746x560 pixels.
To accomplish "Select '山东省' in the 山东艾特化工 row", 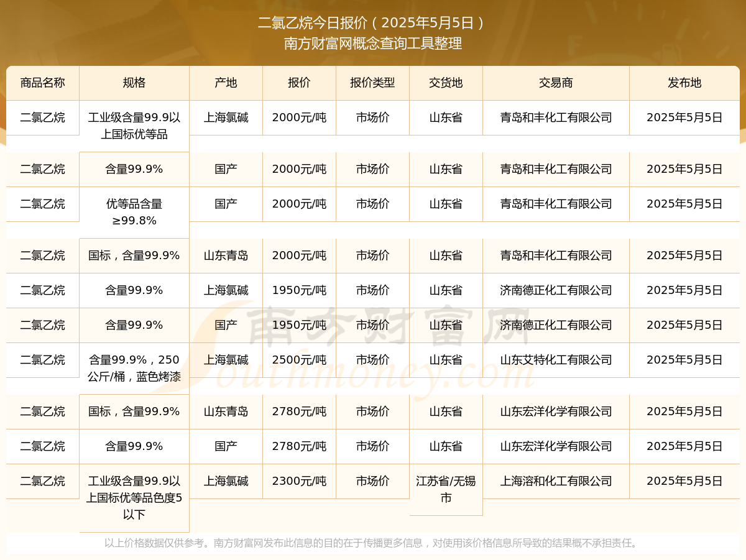I will coord(446,360).
